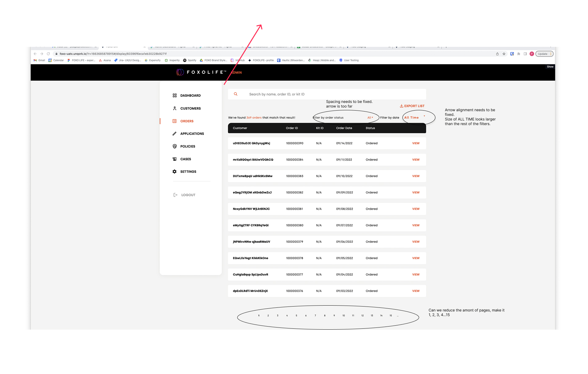Open the Settings gear icon
Viewport: 588px width, 374px height.
[174, 172]
